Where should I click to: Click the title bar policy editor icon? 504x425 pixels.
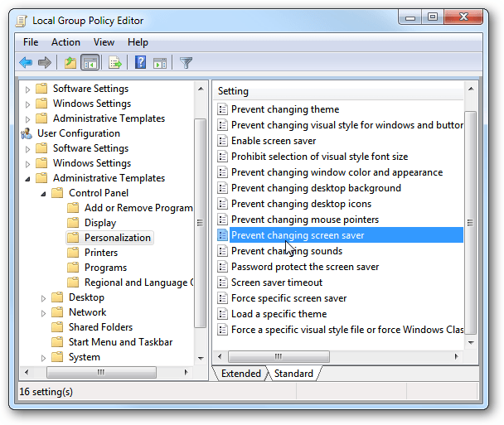click(x=22, y=21)
